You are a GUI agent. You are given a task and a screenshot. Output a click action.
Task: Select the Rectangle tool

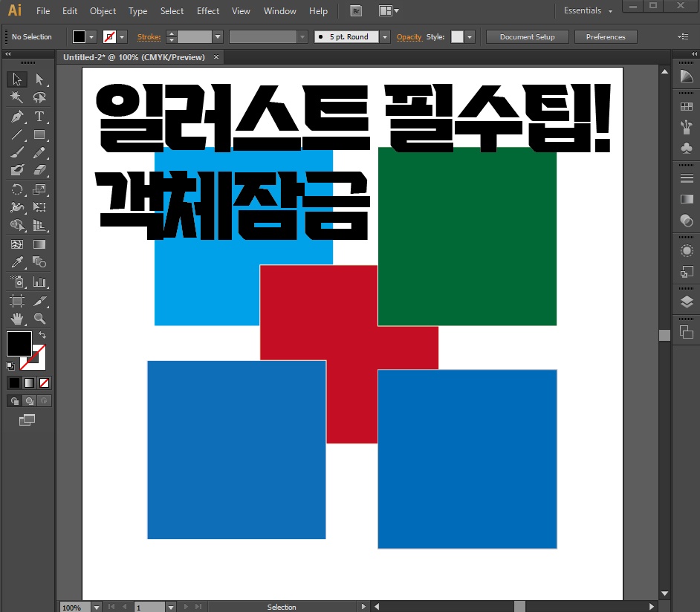[x=39, y=134]
